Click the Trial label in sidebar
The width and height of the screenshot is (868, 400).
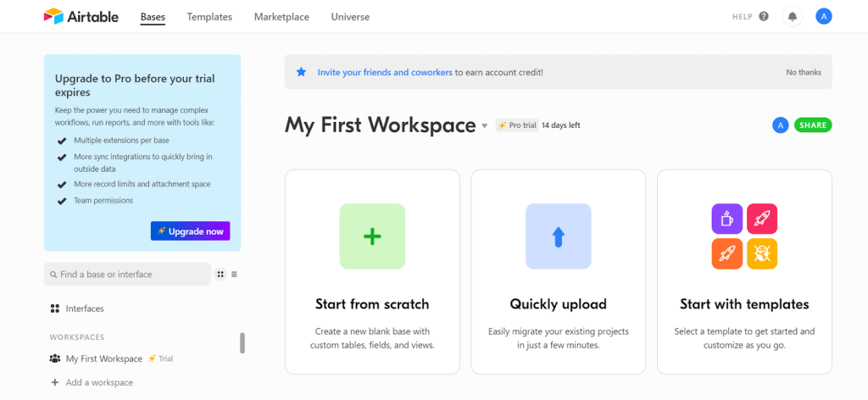click(x=165, y=358)
